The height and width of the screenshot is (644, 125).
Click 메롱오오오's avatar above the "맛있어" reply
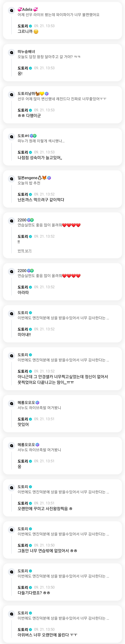coord(11,404)
